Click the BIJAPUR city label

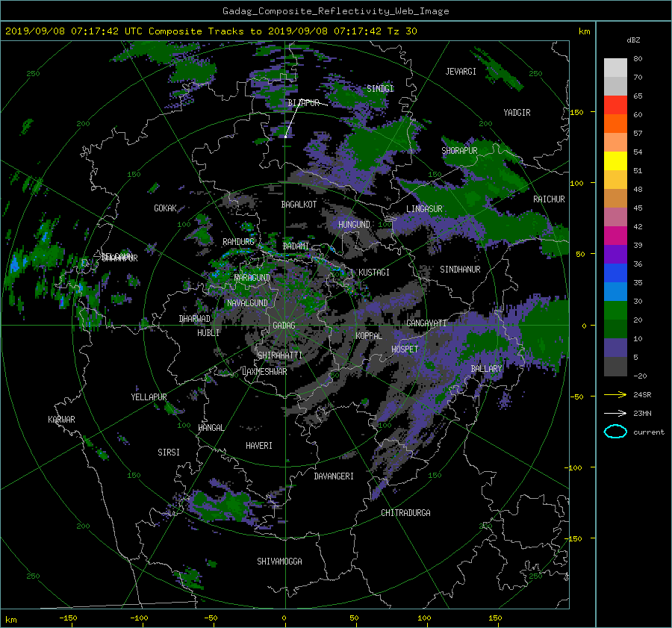click(303, 103)
